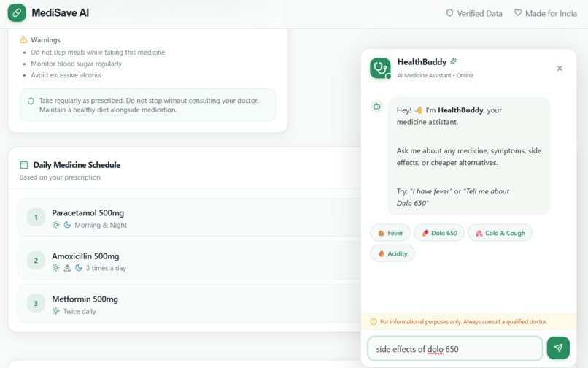Click the HealthBuddy stethoscope avatar
The width and height of the screenshot is (588, 368).
pyautogui.click(x=380, y=68)
